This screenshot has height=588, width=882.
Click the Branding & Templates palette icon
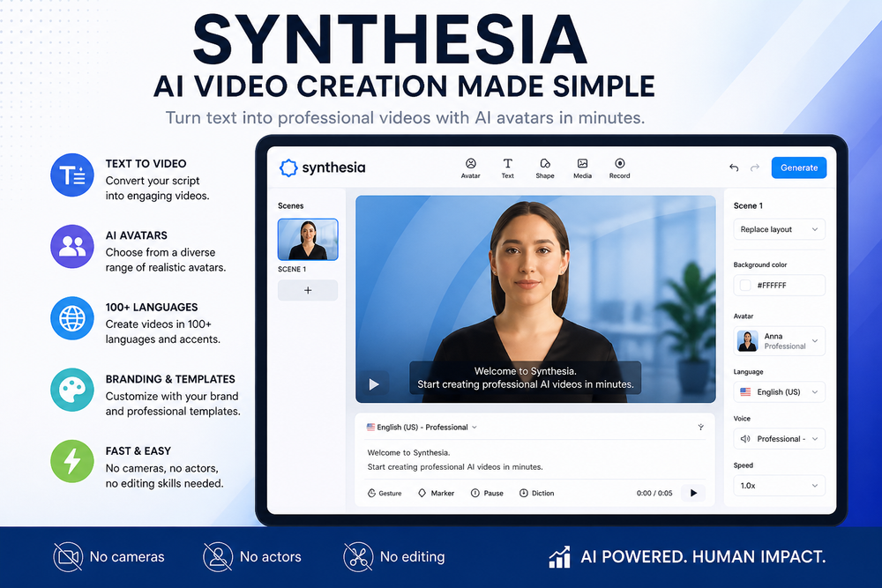pos(72,390)
